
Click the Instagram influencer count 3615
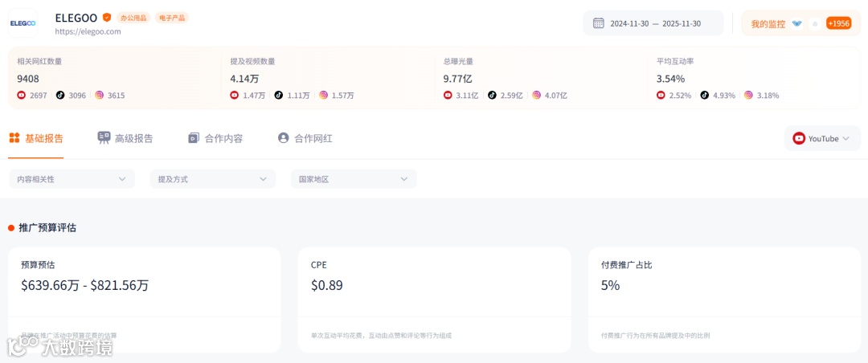coord(117,96)
